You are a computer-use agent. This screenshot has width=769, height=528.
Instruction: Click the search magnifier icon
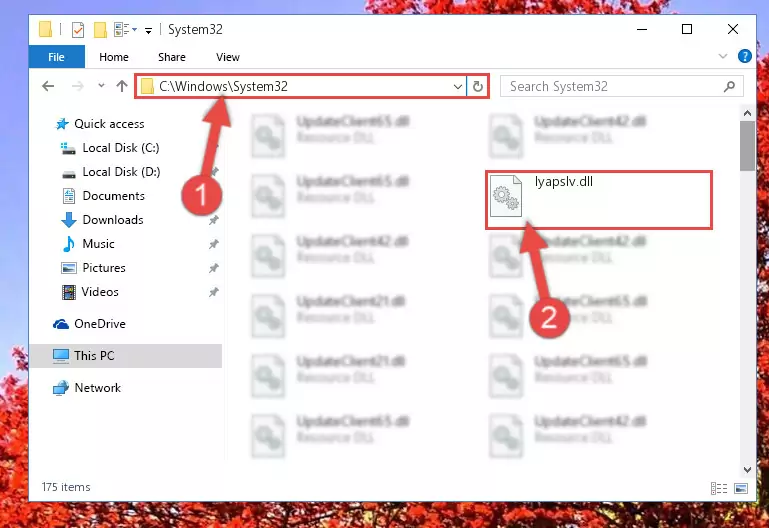729,86
